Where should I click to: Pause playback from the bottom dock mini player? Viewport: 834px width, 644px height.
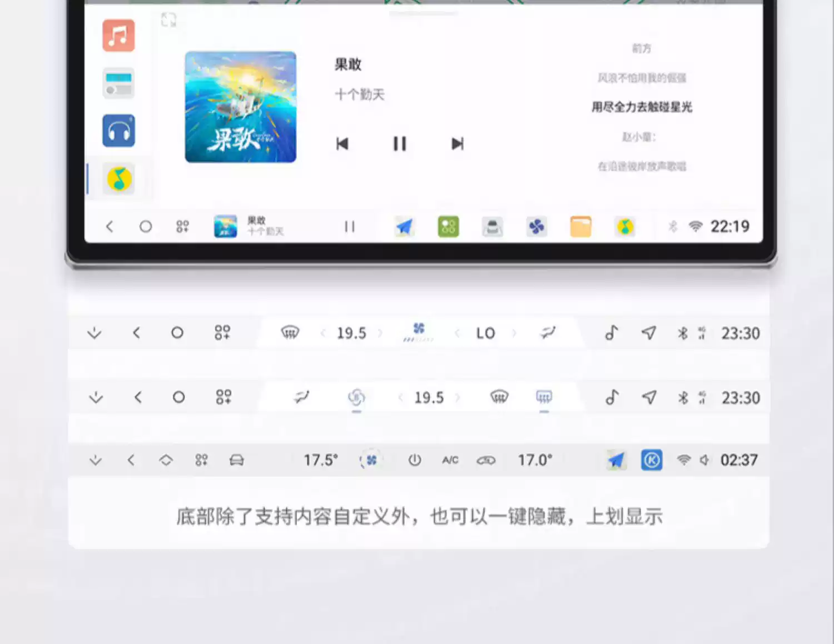pos(349,227)
